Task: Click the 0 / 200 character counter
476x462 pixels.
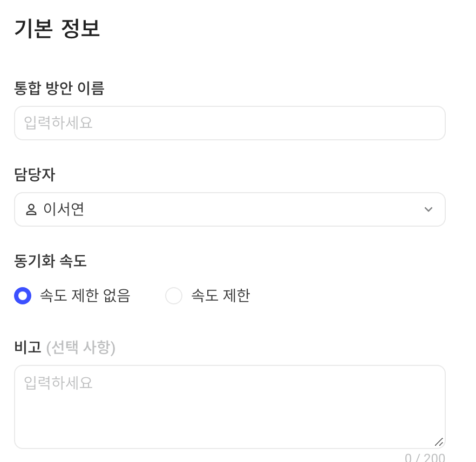Action: pos(425,458)
